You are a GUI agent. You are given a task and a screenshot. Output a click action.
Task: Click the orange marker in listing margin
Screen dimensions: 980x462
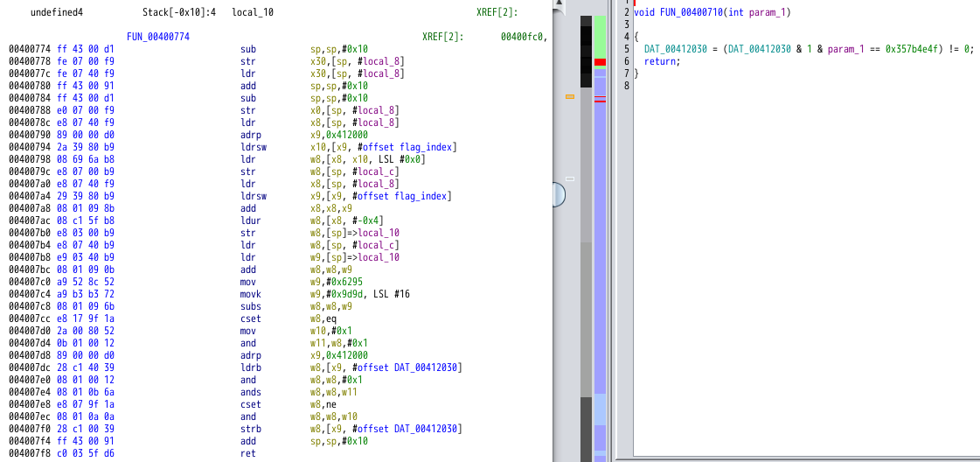pos(569,97)
